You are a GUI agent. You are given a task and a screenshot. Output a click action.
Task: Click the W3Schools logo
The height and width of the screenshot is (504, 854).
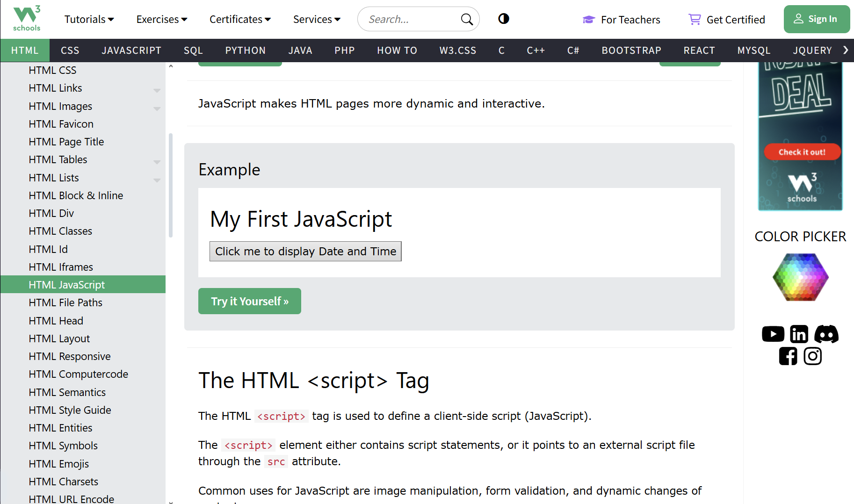27,19
